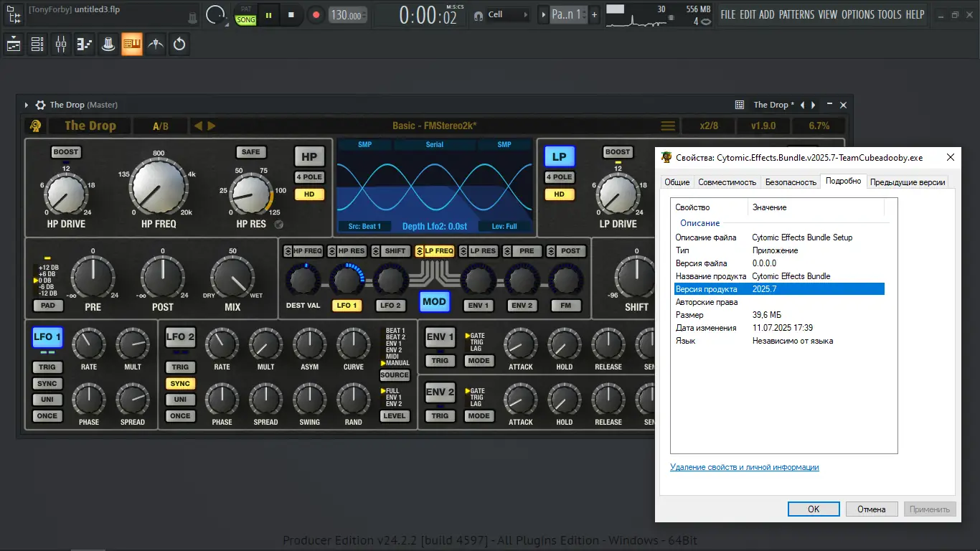Open the Mixer window icon
Screen dimensions: 980x551
pyautogui.click(x=61, y=44)
